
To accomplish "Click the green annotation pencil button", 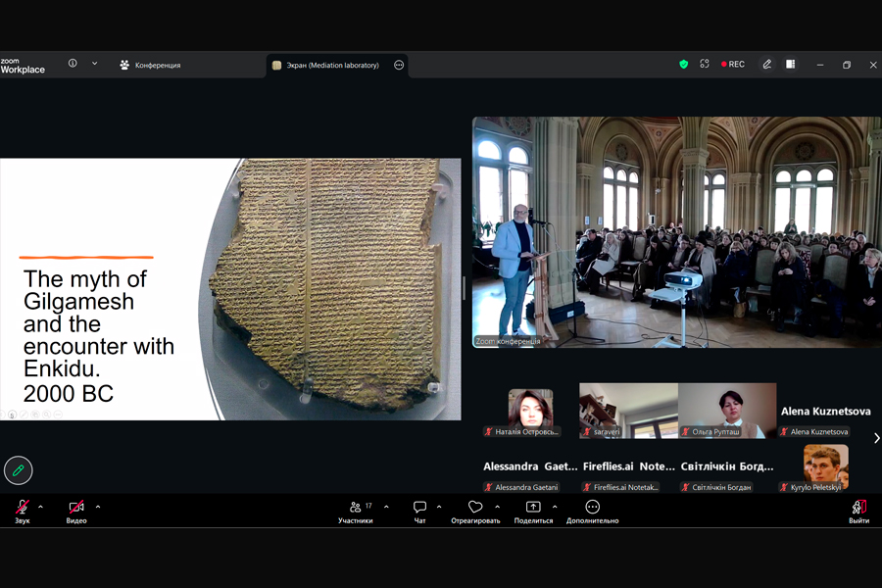I will [18, 470].
